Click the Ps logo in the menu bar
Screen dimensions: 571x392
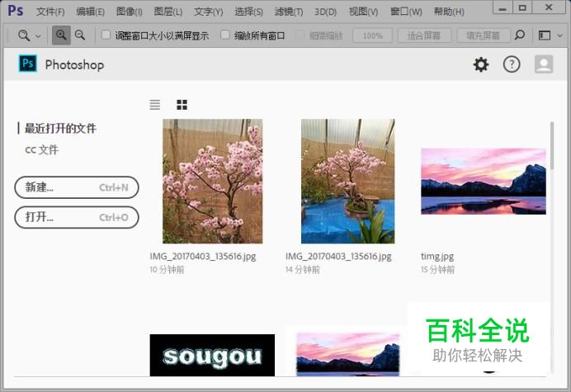click(16, 11)
